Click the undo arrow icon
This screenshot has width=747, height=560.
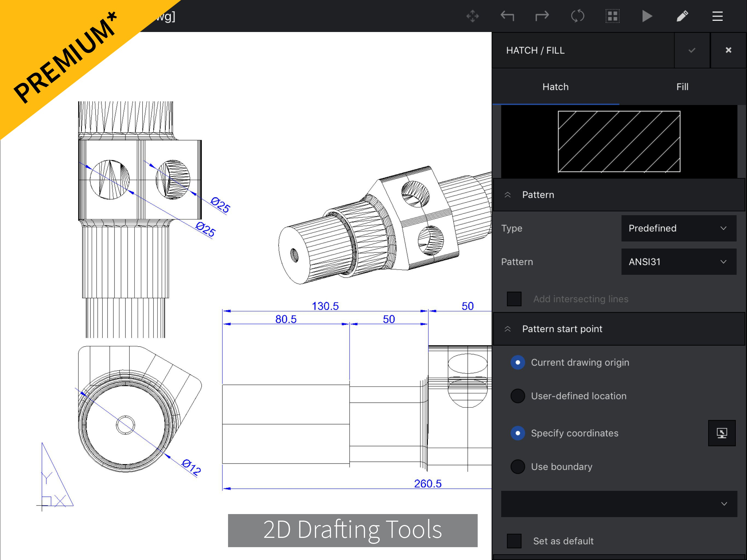(x=507, y=16)
